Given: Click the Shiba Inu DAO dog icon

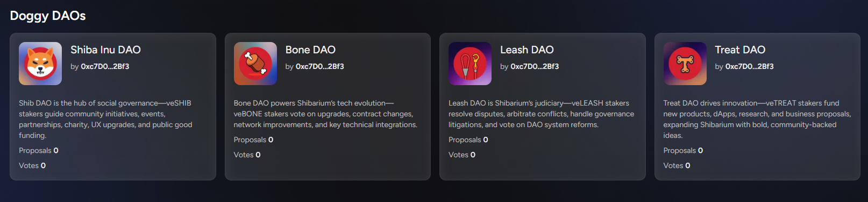Looking at the screenshot, I should 40,64.
